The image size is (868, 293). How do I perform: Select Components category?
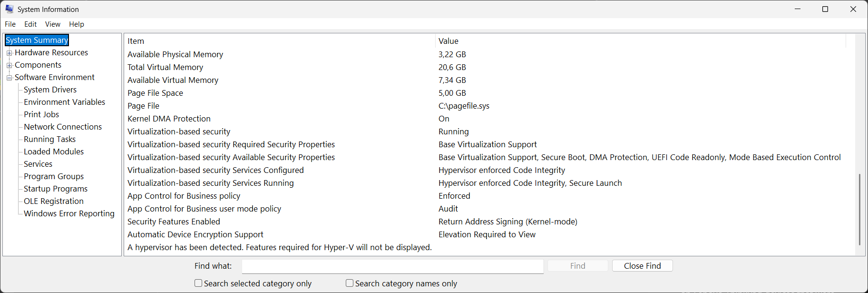38,65
